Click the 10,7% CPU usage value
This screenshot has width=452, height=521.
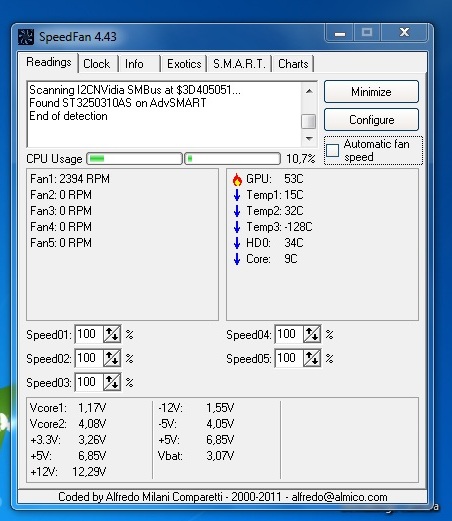coord(301,159)
